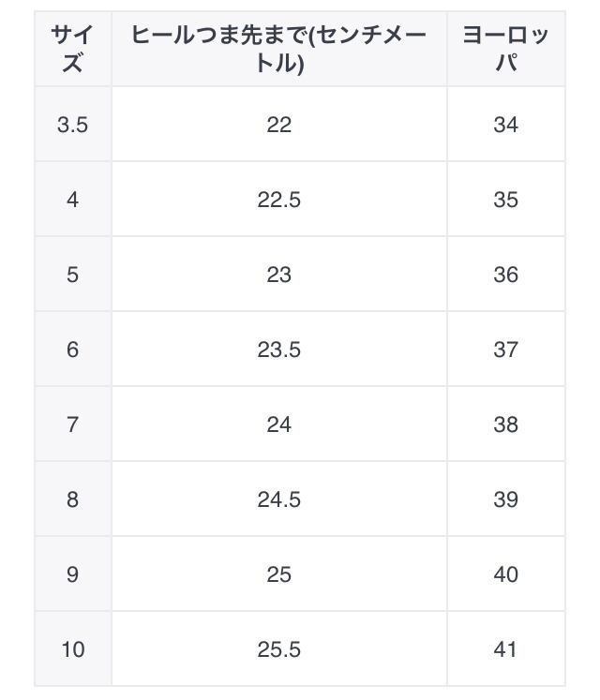Image resolution: width=600 pixels, height=700 pixels.
Task: Click the 24.5 centimeter value
Action: [x=278, y=499]
